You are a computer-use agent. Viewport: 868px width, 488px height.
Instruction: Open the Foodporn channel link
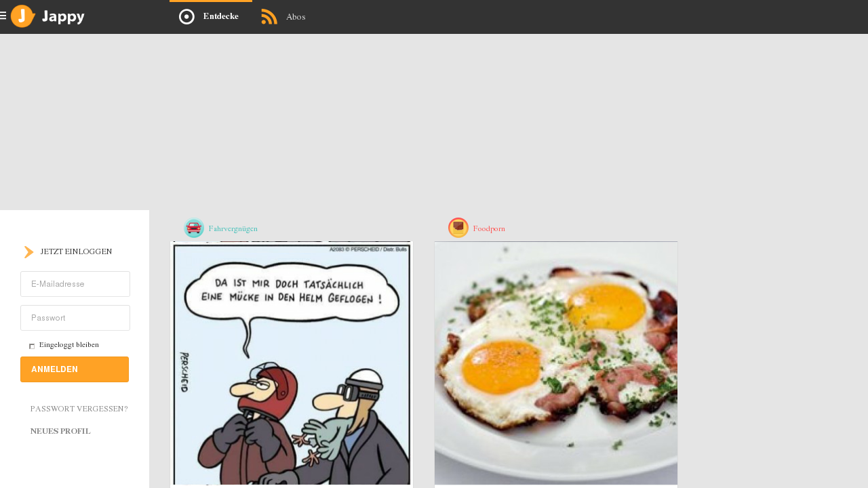tap(489, 229)
